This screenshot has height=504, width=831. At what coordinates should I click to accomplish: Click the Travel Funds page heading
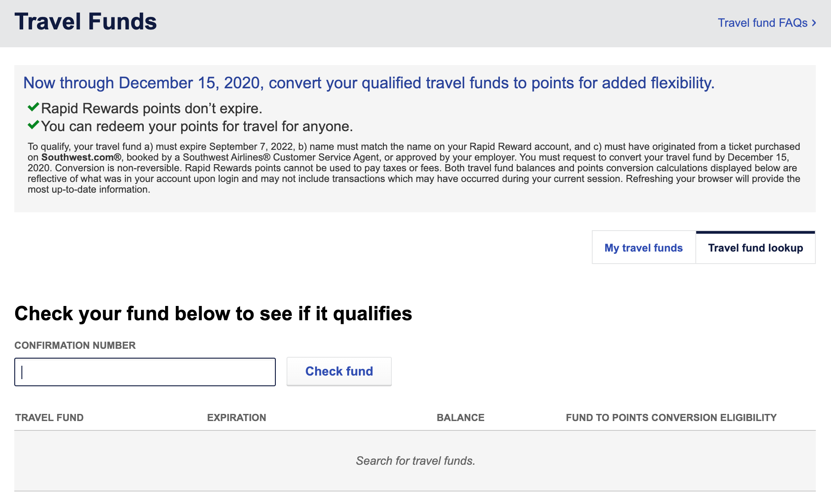86,21
